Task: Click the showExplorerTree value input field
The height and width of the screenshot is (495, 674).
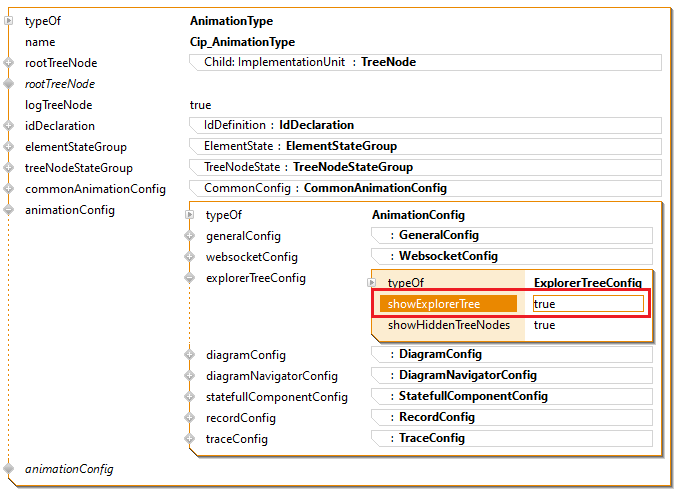Action: (587, 304)
